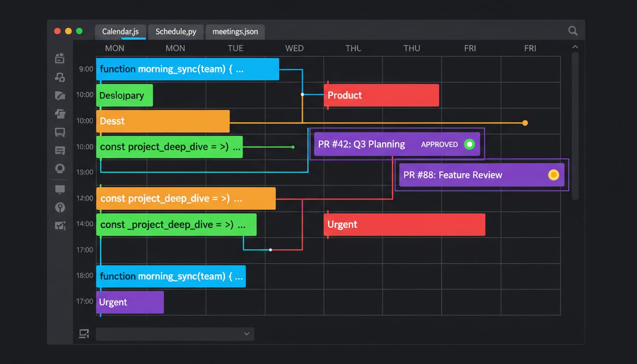Open the dropdown at the bottom of the window
This screenshot has width=637, height=364.
click(174, 334)
